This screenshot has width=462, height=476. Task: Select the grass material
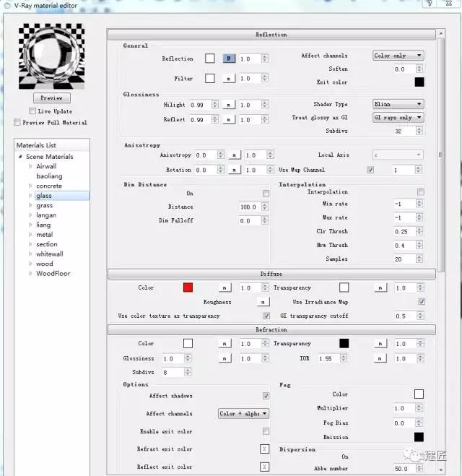[x=45, y=206]
